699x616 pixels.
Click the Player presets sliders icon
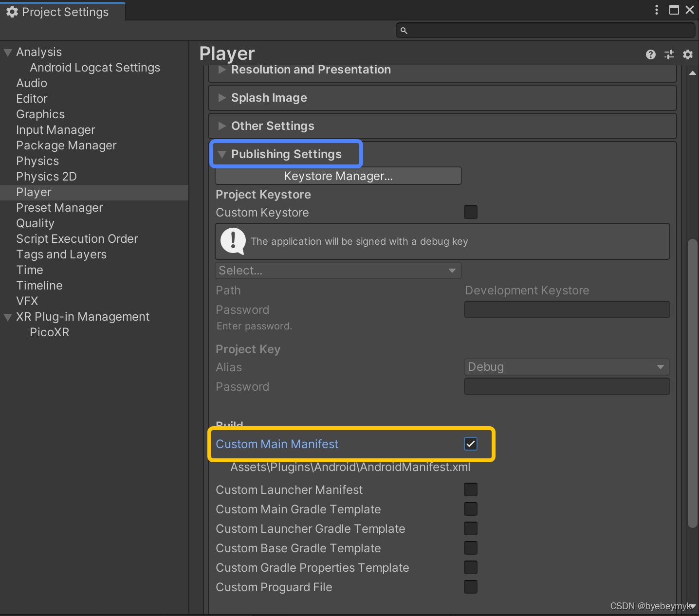pos(669,54)
